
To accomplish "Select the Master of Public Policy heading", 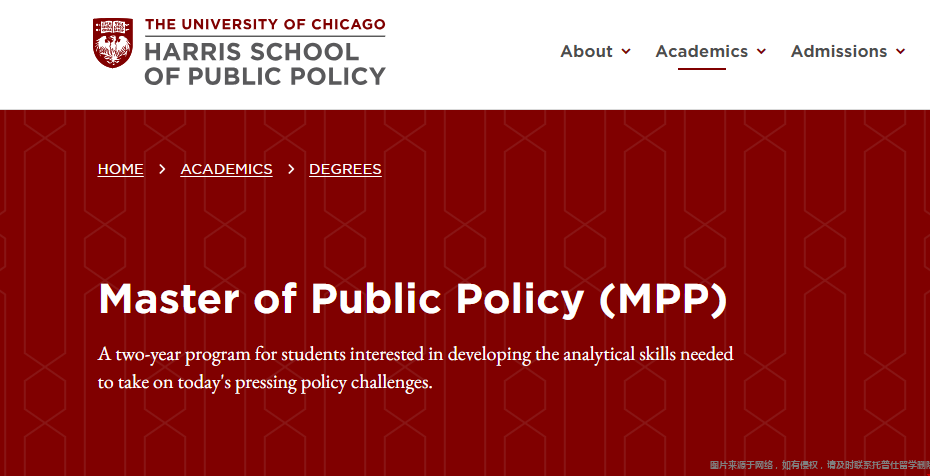I will (413, 299).
